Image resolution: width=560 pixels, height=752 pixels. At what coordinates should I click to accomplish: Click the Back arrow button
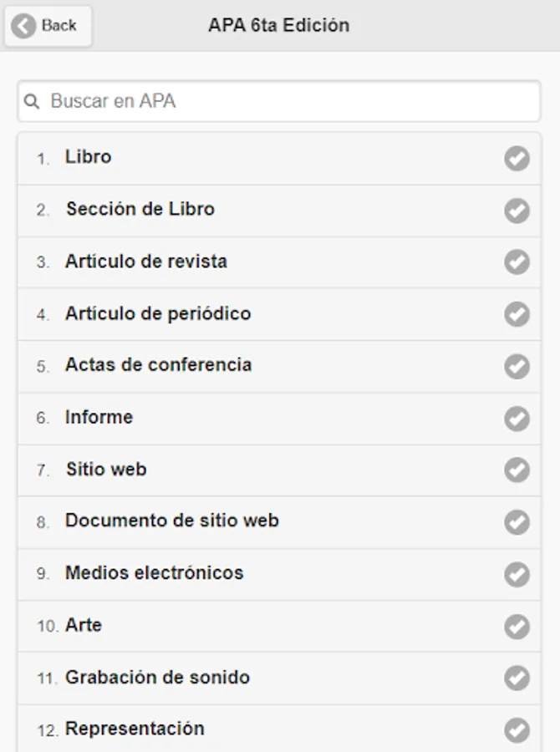coord(48,26)
